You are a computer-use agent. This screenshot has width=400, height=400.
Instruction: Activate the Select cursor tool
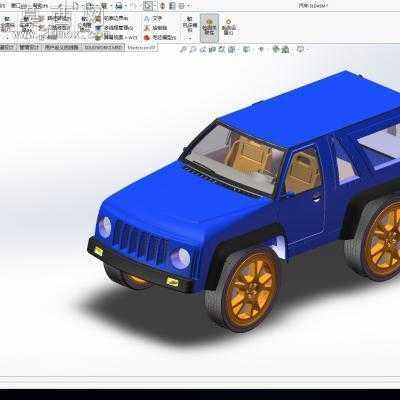point(148,6)
